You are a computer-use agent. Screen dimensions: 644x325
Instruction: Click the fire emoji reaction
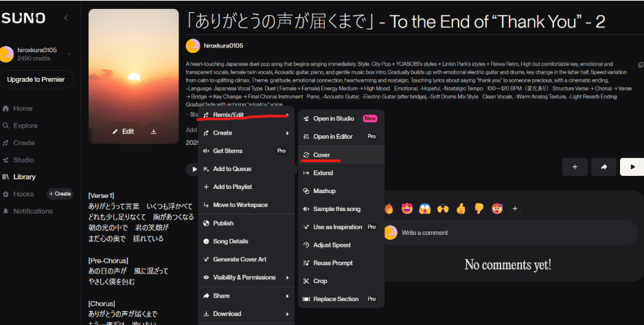[x=389, y=209]
